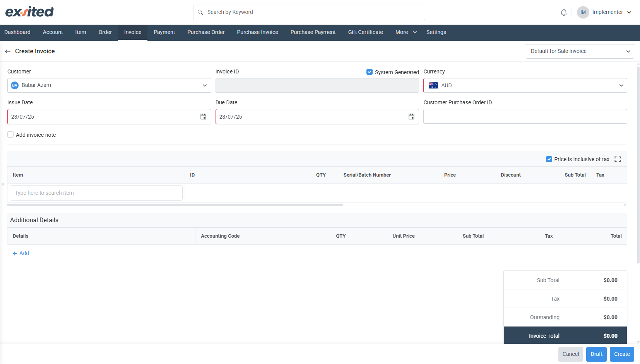Expand the item table to fullscreen

point(618,159)
